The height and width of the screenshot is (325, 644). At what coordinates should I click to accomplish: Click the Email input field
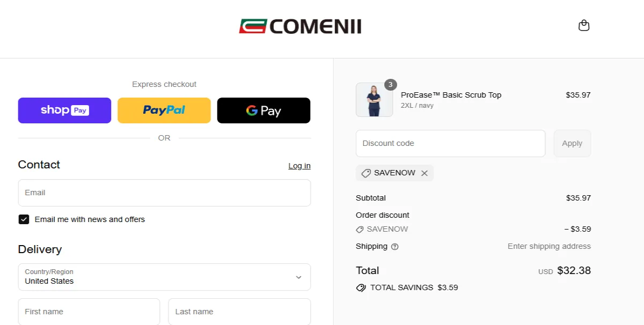pos(164,193)
